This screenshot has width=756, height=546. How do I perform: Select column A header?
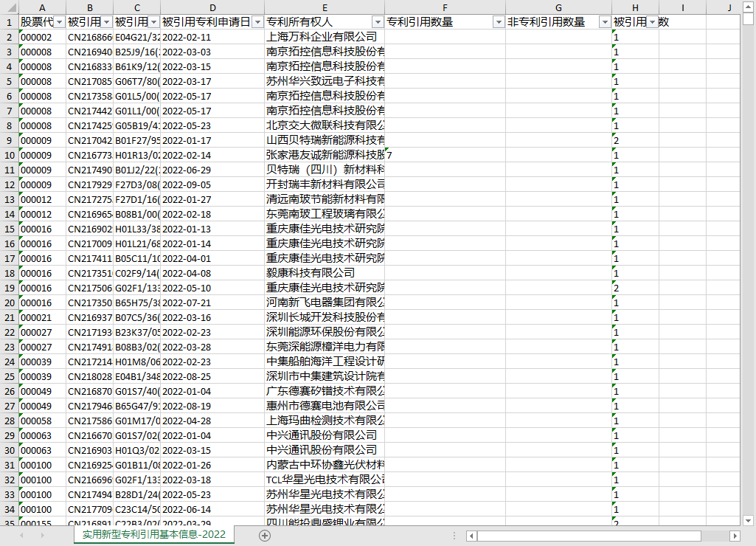tap(43, 7)
